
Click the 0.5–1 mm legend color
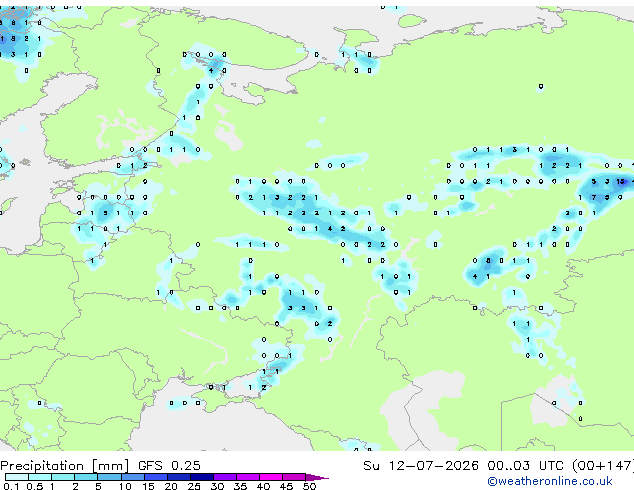click(40, 477)
